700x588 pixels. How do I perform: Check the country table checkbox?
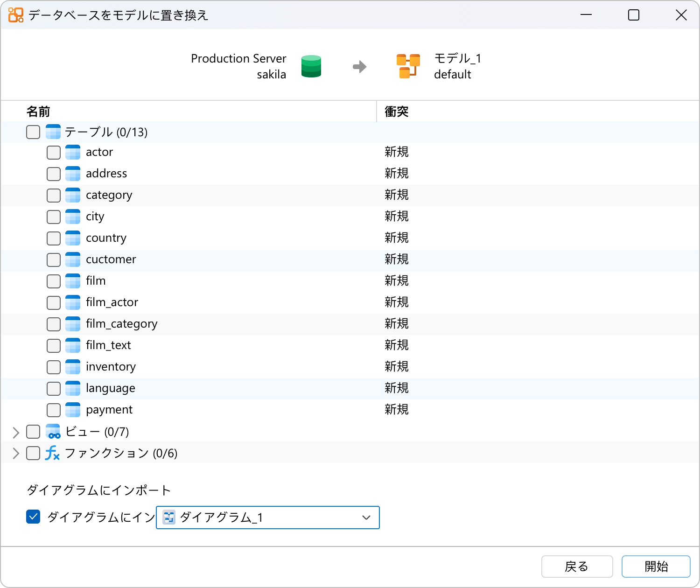point(54,238)
